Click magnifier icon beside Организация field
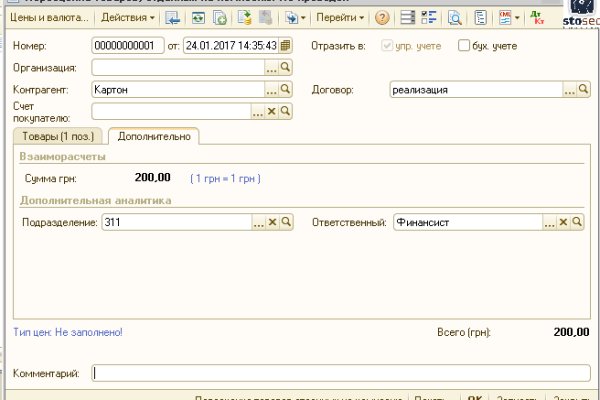Screen dimensions: 600x400 click(x=285, y=67)
